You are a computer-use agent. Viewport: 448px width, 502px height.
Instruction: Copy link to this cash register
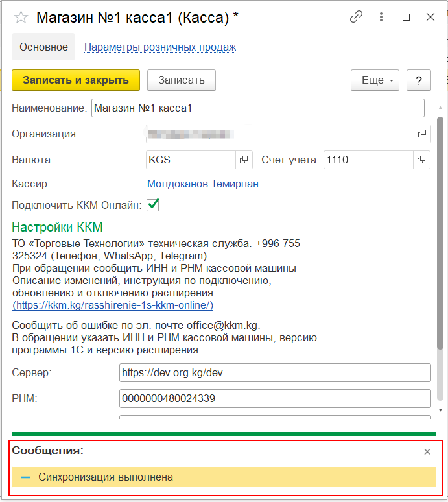point(356,18)
